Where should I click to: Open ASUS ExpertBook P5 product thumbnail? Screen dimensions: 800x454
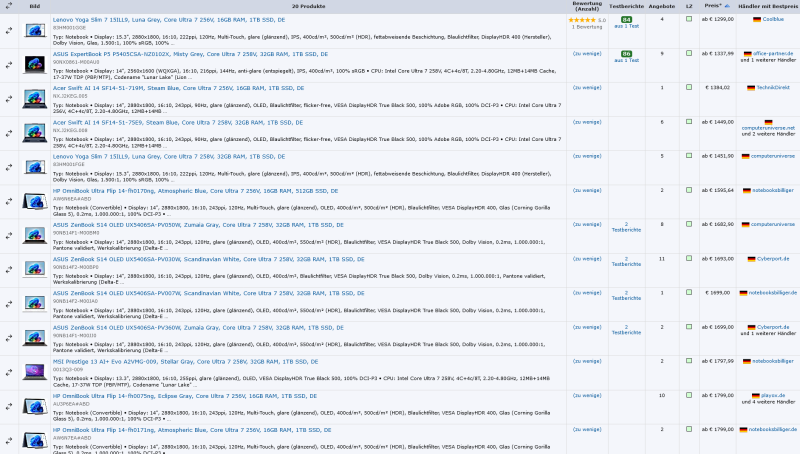tap(35, 65)
